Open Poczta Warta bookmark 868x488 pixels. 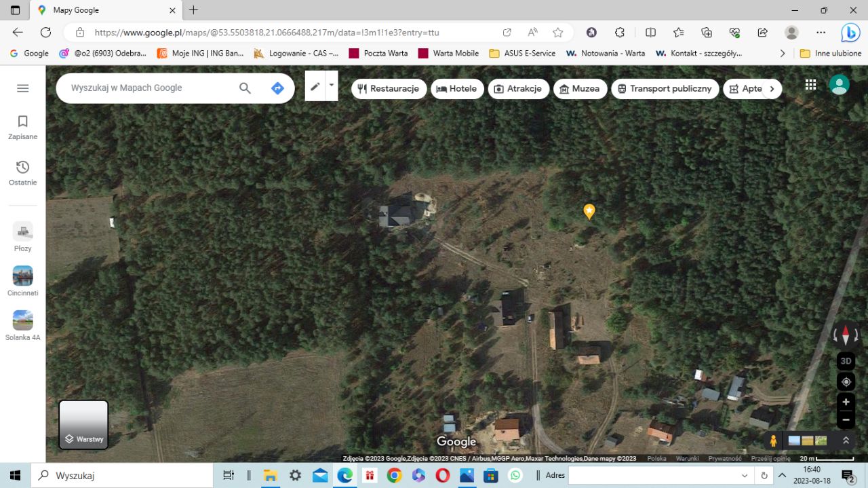point(378,53)
